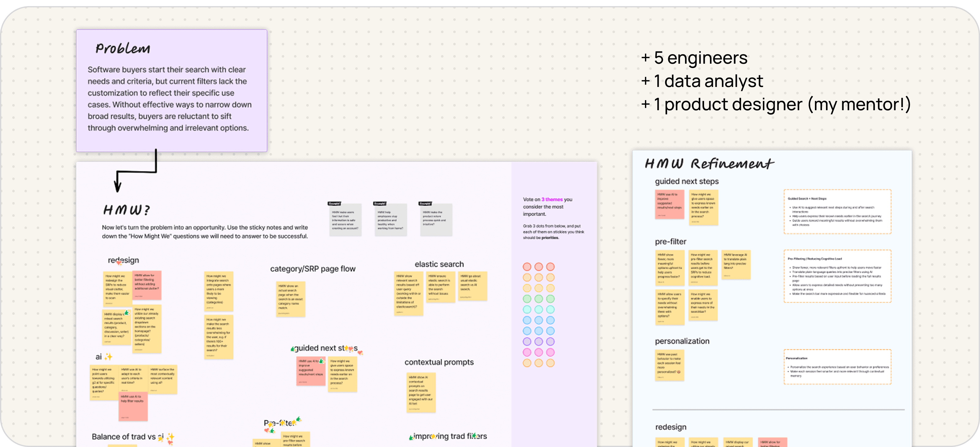Click the green thumbs-up sticker on 'HMW display' sticky note
Screen dimensions: 980x447
pos(127,313)
